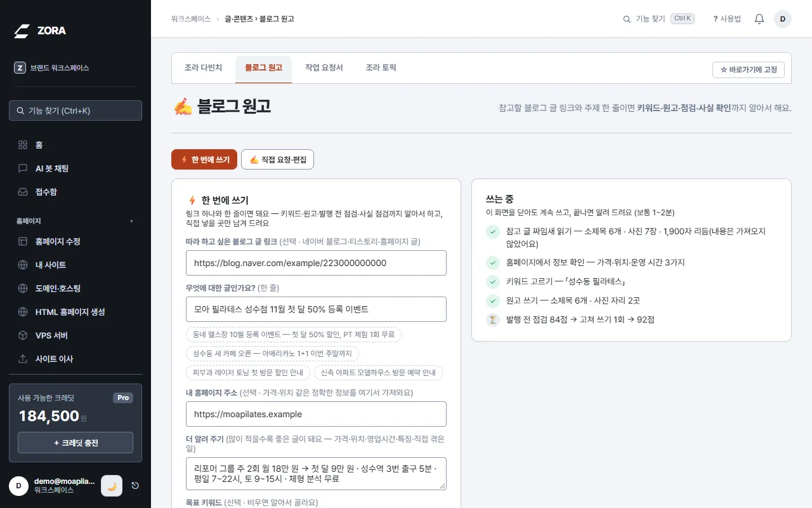Click the homepage address field
The width and height of the screenshot is (812, 508).
click(316, 414)
